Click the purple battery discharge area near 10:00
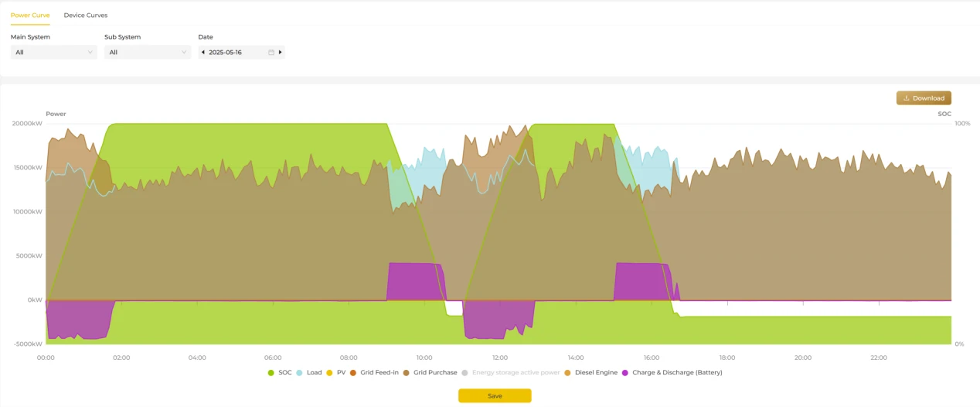 [x=414, y=282]
